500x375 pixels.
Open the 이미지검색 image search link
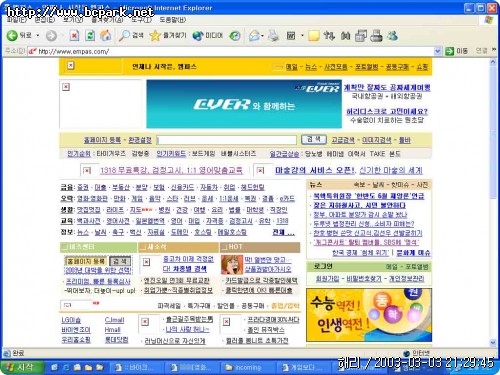pyautogui.click(x=377, y=140)
